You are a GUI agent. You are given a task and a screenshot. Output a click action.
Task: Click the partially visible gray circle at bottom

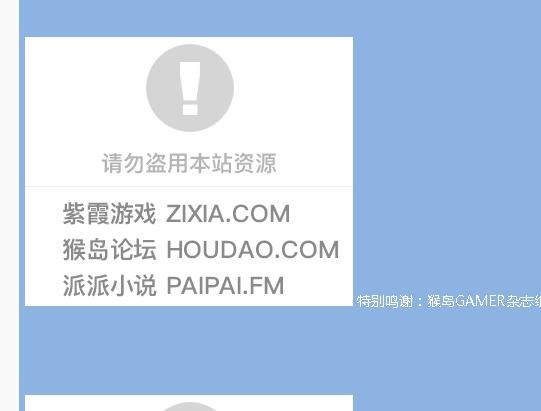(x=189, y=407)
